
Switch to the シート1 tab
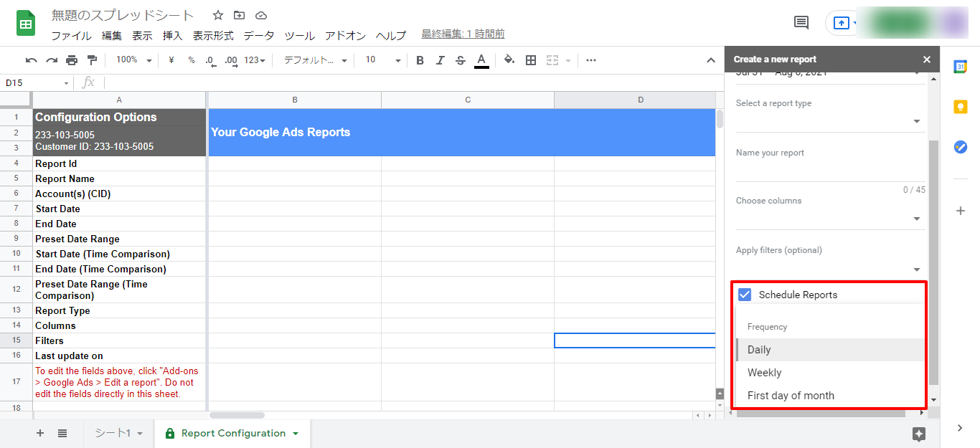point(118,433)
